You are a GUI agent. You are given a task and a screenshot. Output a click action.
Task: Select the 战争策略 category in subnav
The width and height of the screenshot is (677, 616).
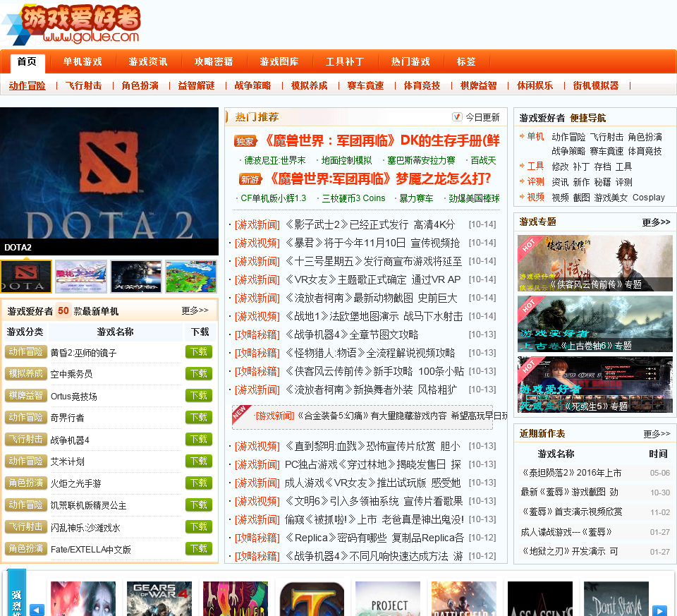[x=252, y=85]
